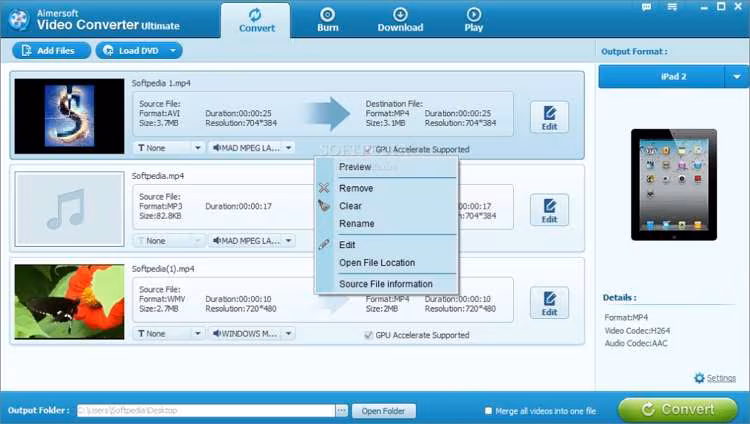Click the subtitle T icon for Softpedia(1).mp4
The height and width of the screenshot is (424, 750).
[x=141, y=334]
